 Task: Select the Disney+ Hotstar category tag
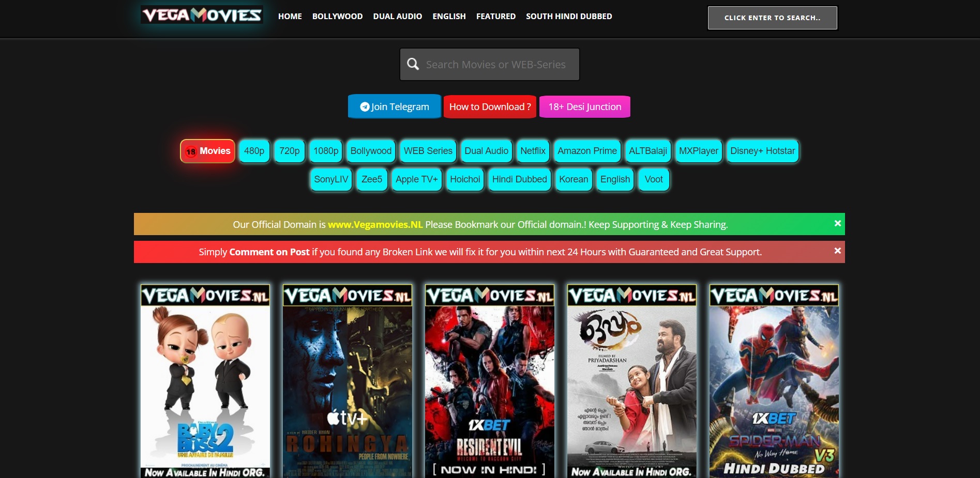pos(762,151)
